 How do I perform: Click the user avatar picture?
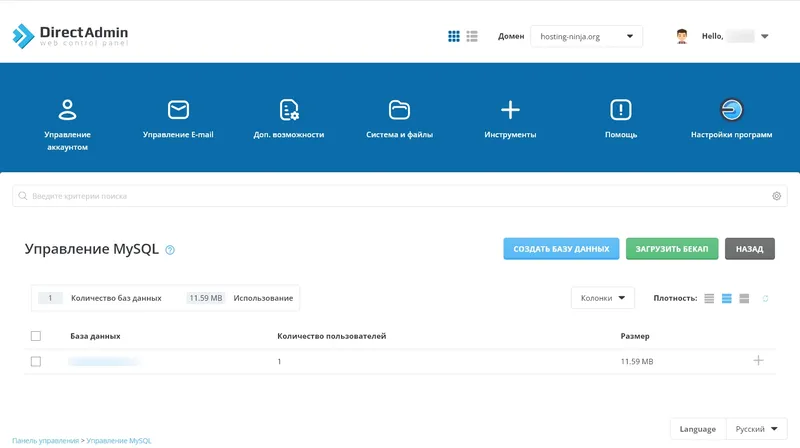[x=682, y=36]
